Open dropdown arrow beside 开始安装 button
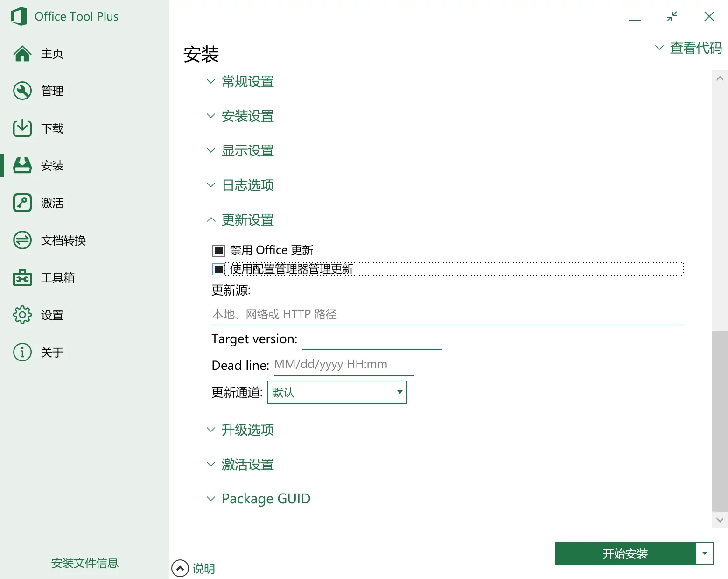Viewport: 728px width, 579px height. tap(705, 553)
